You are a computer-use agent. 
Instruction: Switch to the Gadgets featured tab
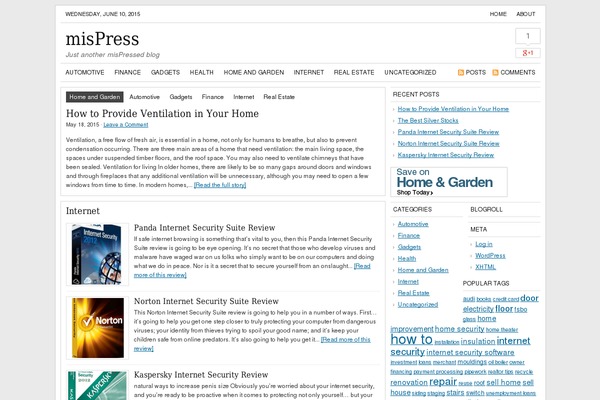[x=181, y=97]
